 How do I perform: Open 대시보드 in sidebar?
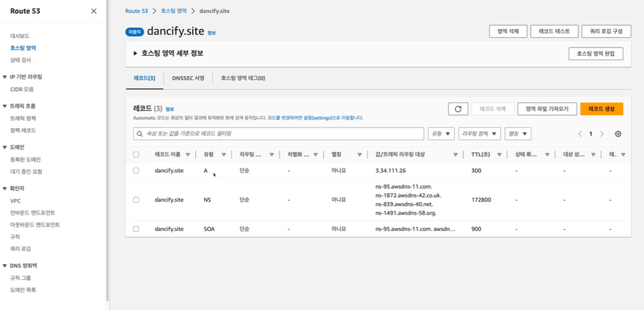(x=20, y=36)
